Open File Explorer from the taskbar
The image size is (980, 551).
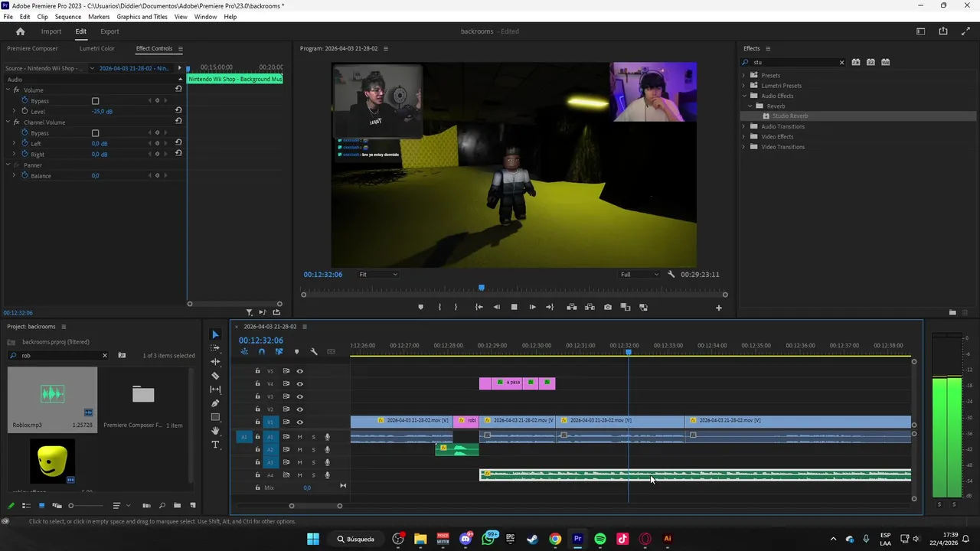pos(420,539)
